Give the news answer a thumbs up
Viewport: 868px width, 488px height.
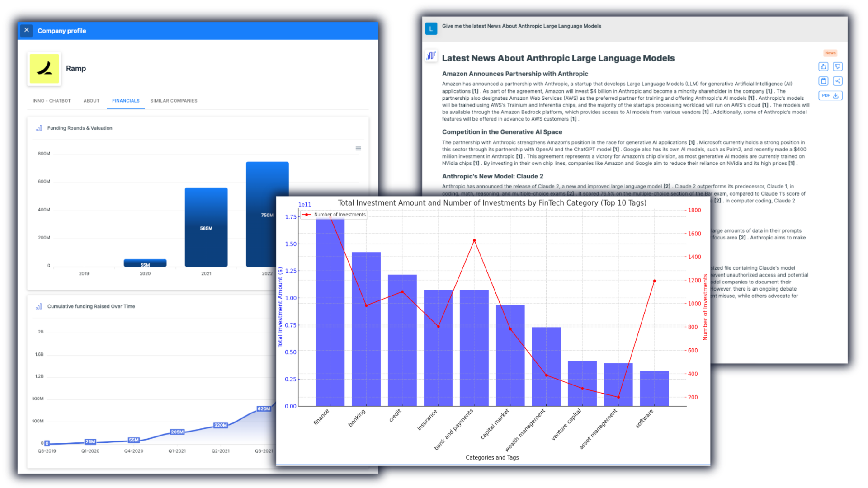click(823, 67)
